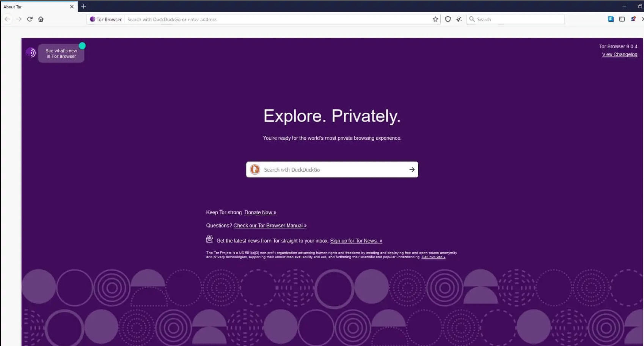Click the blue extension icon in toolbar

coord(611,19)
